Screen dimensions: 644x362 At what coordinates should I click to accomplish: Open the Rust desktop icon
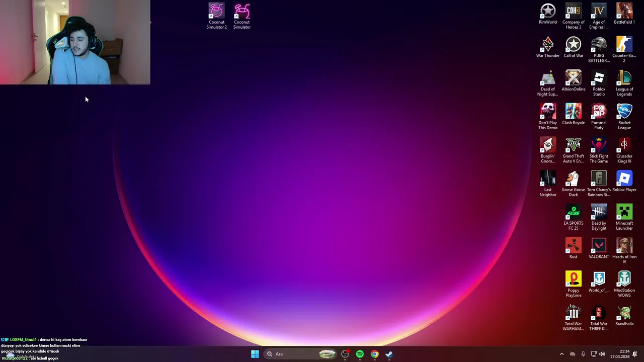click(x=573, y=248)
